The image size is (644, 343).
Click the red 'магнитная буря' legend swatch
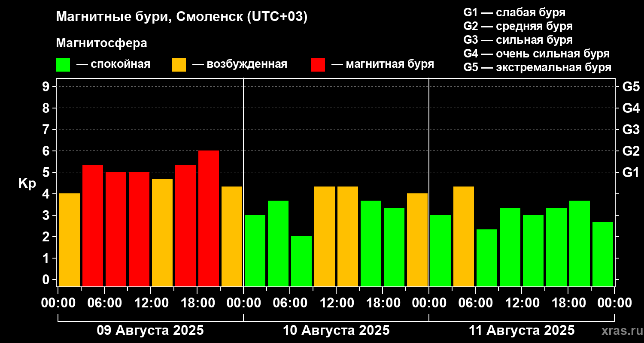(318, 65)
